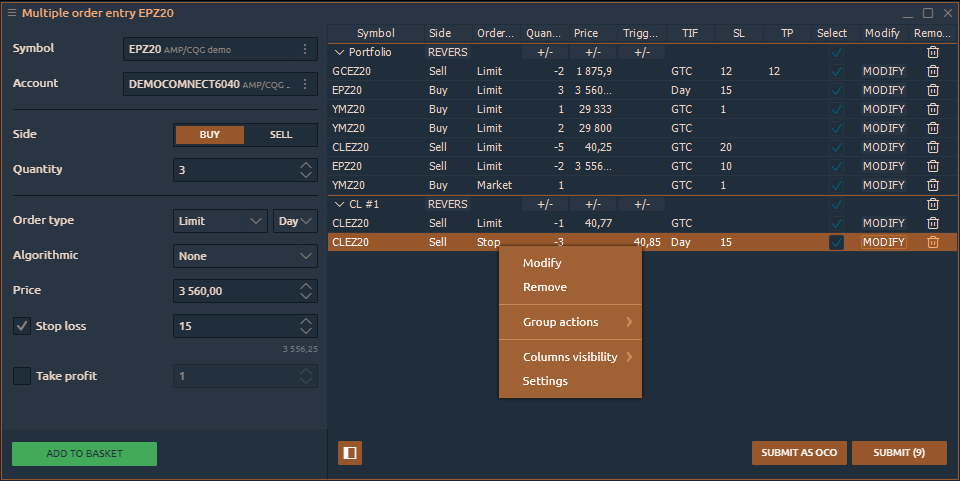Click SUBMIT AS OCO button

pos(799,453)
